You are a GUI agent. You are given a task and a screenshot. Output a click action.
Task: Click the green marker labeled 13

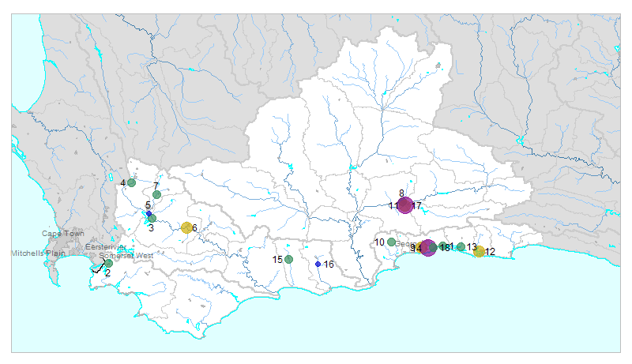pos(461,246)
